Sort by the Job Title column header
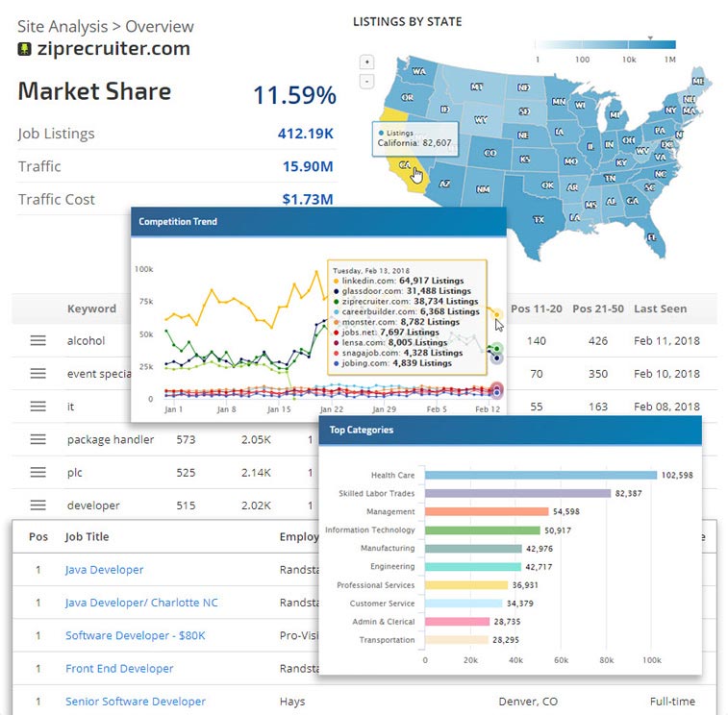Screen dimensions: 728x715 87,537
